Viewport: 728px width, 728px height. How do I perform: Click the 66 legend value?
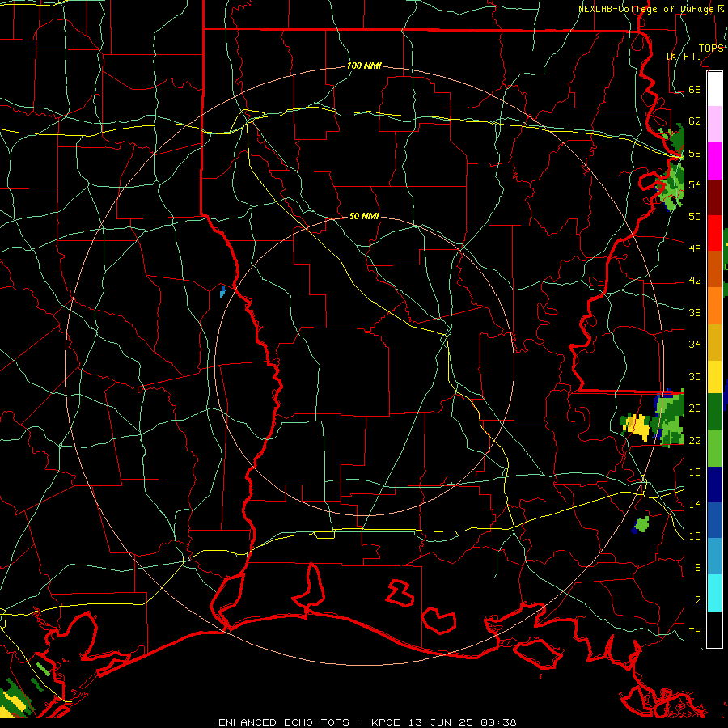click(695, 89)
